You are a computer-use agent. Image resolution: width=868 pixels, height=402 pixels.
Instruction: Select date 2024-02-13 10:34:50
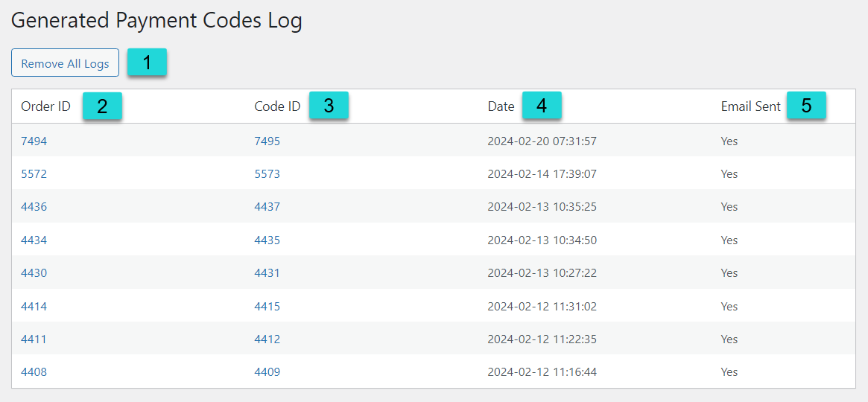click(542, 240)
